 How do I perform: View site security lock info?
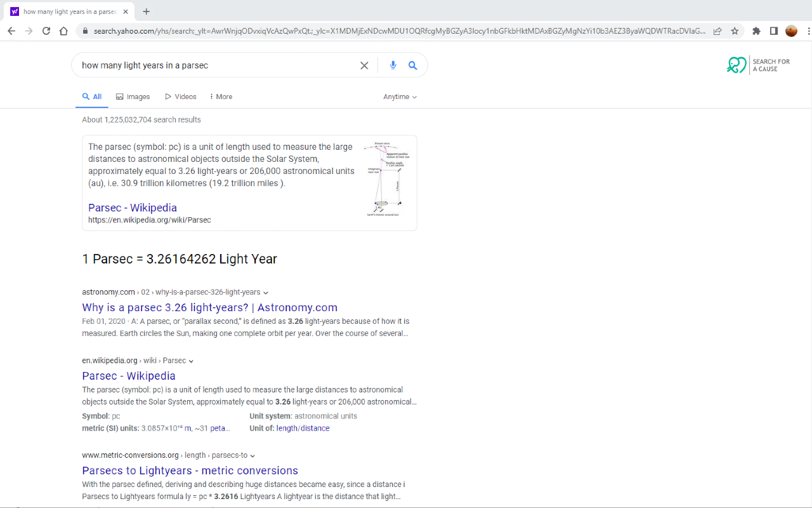coord(85,30)
